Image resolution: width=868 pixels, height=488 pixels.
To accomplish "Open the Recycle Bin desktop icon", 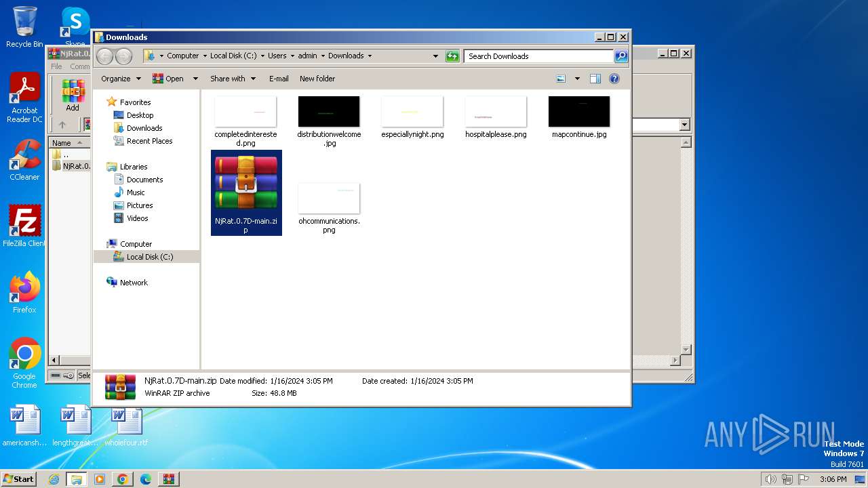I will tap(24, 27).
